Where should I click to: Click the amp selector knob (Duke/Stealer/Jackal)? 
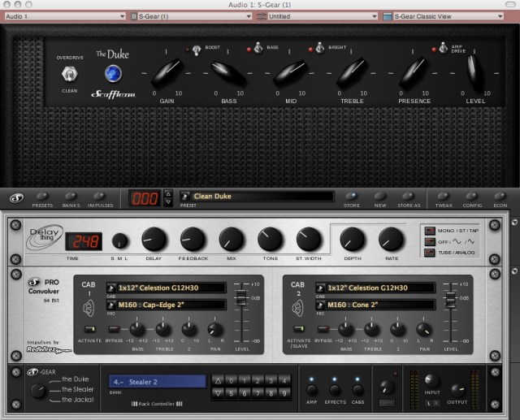(38, 391)
